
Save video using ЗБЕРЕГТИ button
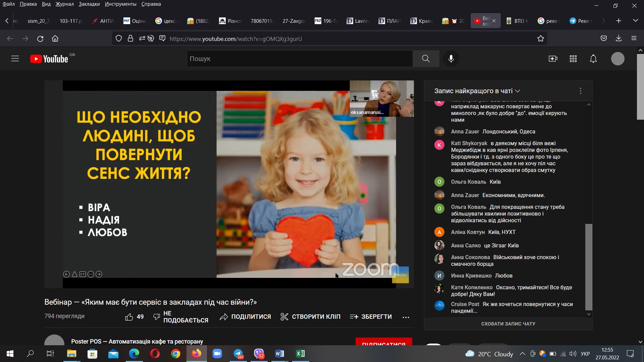coord(371,317)
